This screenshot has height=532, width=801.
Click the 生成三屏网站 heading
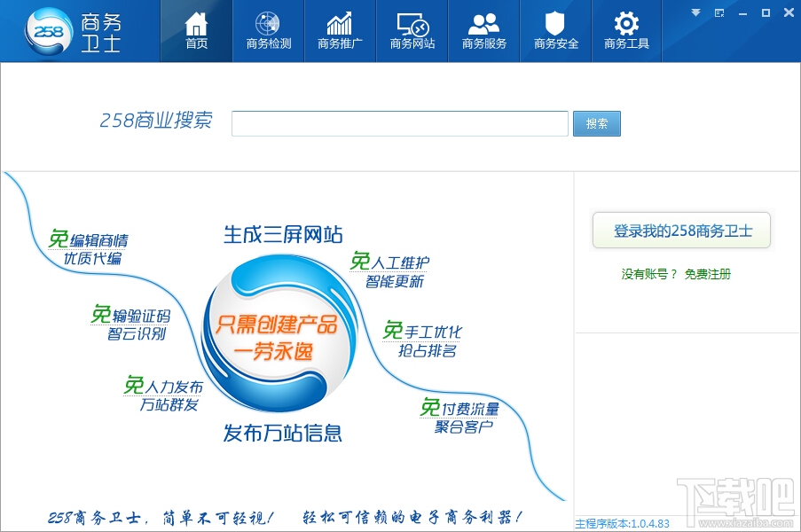point(283,234)
